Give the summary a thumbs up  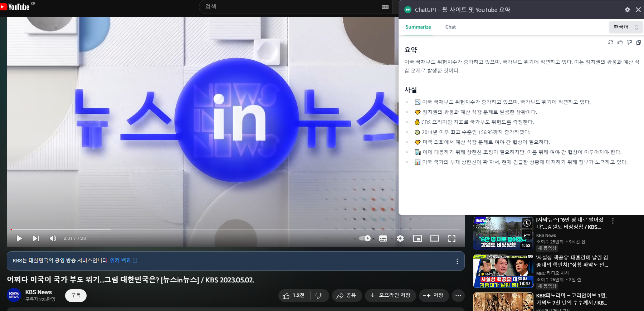620,42
